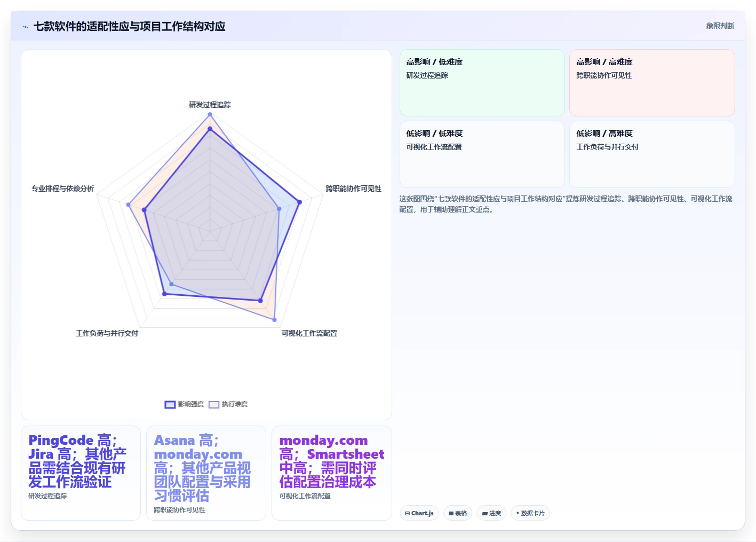Toggle the 影响强度 legend swatch
This screenshot has height=542, width=756.
coord(170,404)
